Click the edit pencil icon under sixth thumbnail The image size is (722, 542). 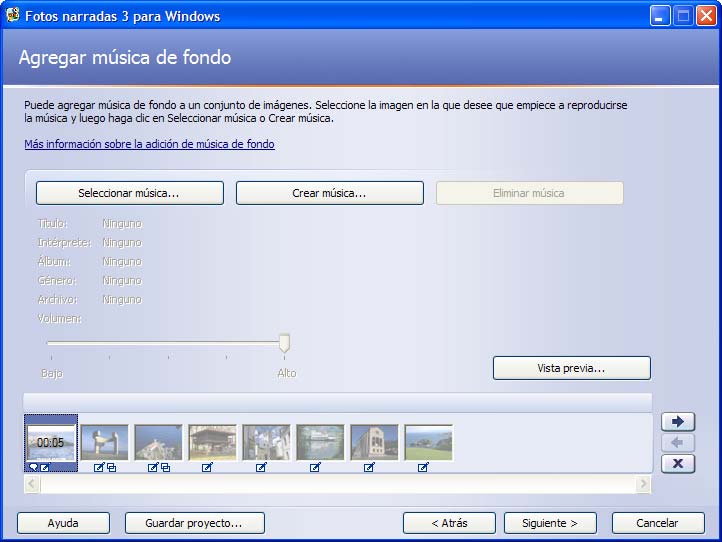[x=315, y=467]
